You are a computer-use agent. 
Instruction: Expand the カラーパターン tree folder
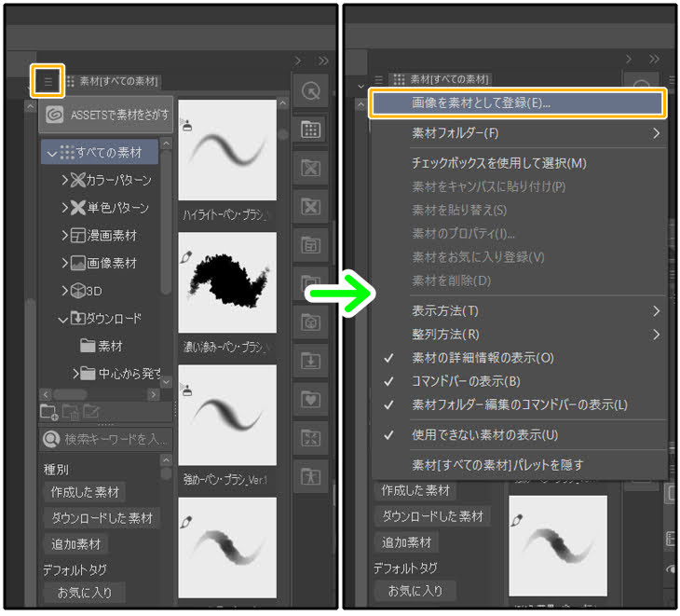coord(64,180)
